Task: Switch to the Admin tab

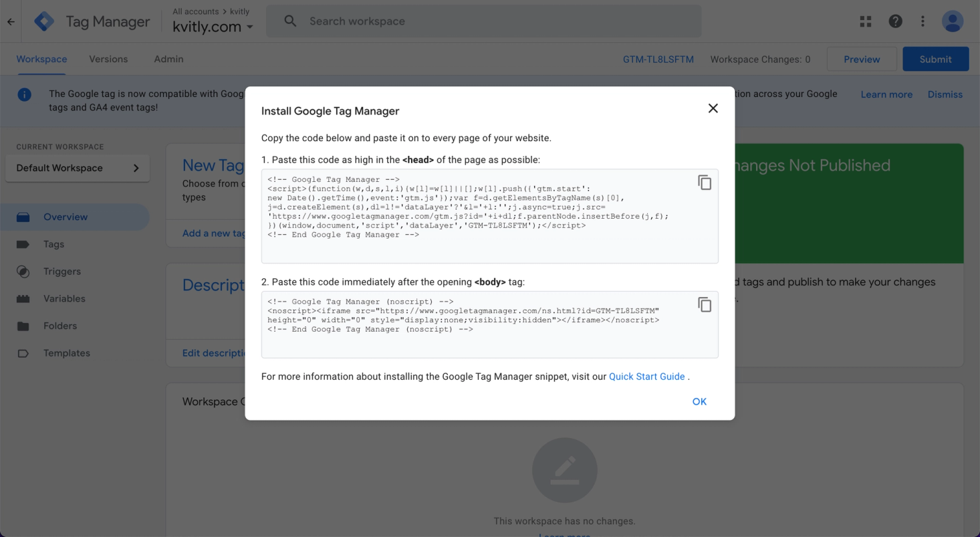Action: tap(168, 59)
